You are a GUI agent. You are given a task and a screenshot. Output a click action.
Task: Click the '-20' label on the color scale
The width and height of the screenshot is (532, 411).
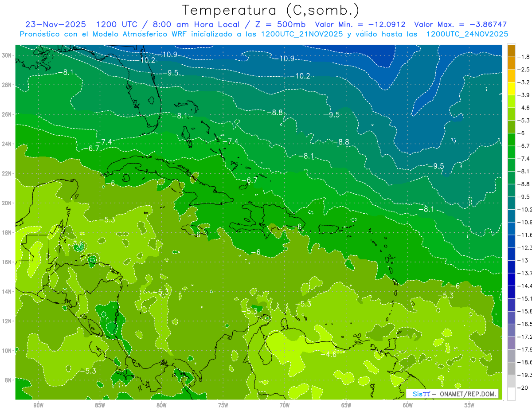coord(523,388)
